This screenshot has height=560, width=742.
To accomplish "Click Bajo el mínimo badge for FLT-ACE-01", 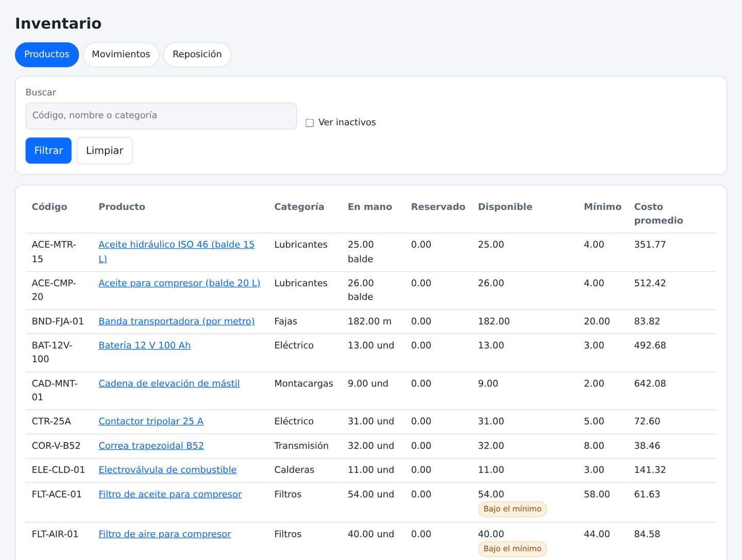I will [x=512, y=510].
